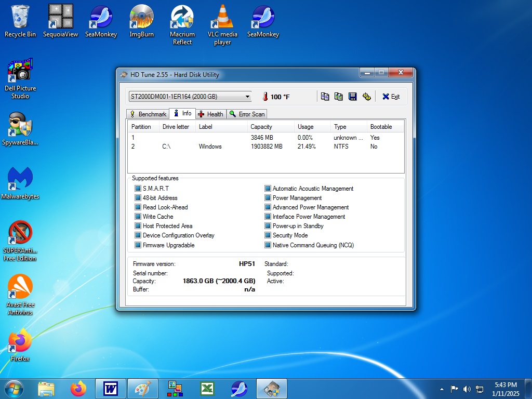Select SequoiaView desktop shortcut
Viewport: 532px width, 399px height.
(x=60, y=21)
